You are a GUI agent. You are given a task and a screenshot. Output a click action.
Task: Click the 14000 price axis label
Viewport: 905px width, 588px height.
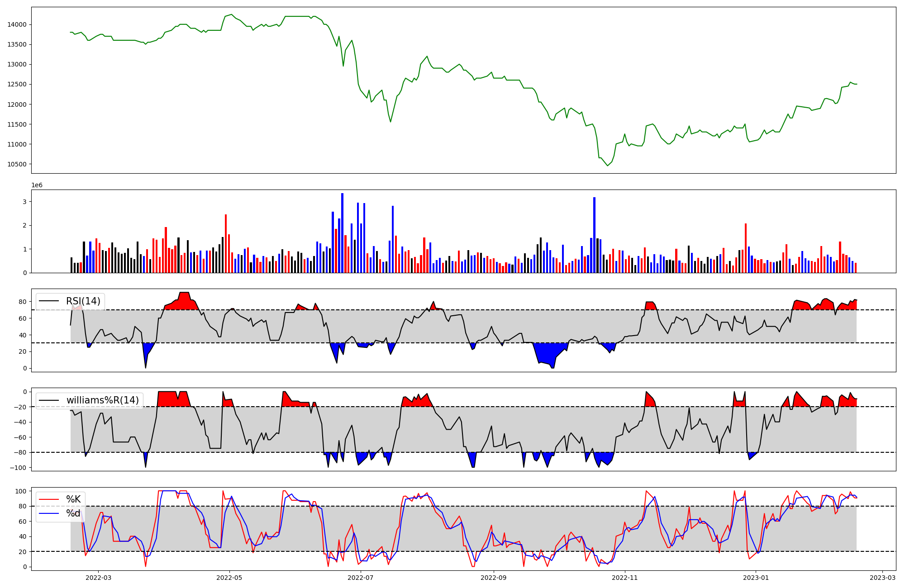click(17, 24)
